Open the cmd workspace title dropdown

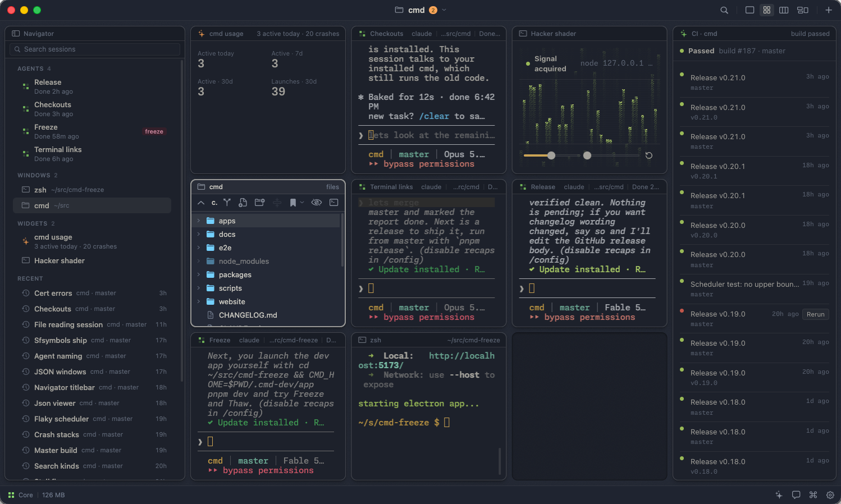[x=444, y=10]
